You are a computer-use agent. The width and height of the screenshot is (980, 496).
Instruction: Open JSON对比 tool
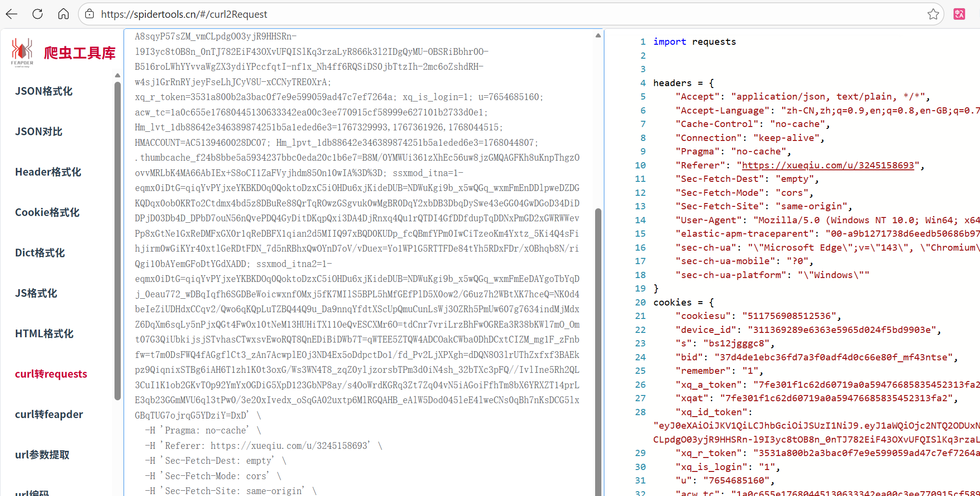38,131
